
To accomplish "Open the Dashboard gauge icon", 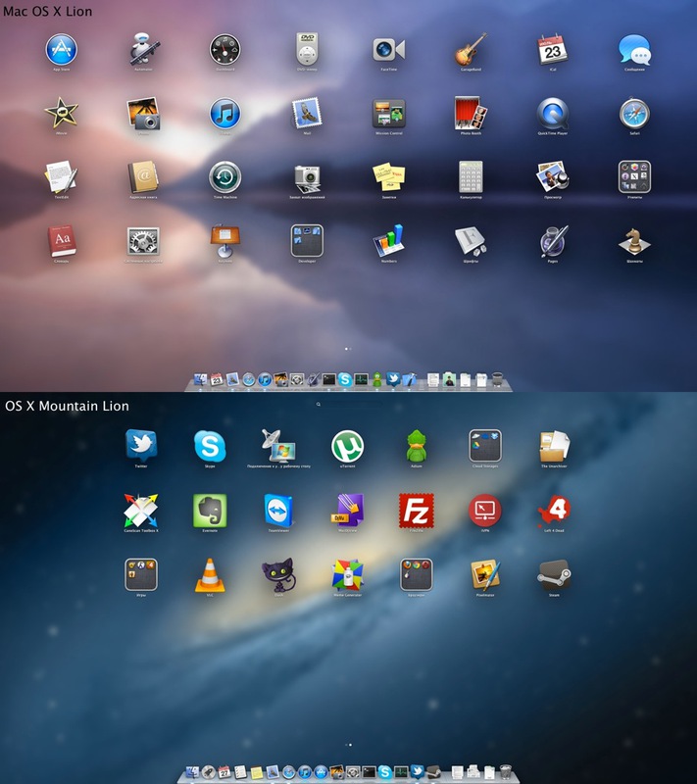I will coord(225,50).
